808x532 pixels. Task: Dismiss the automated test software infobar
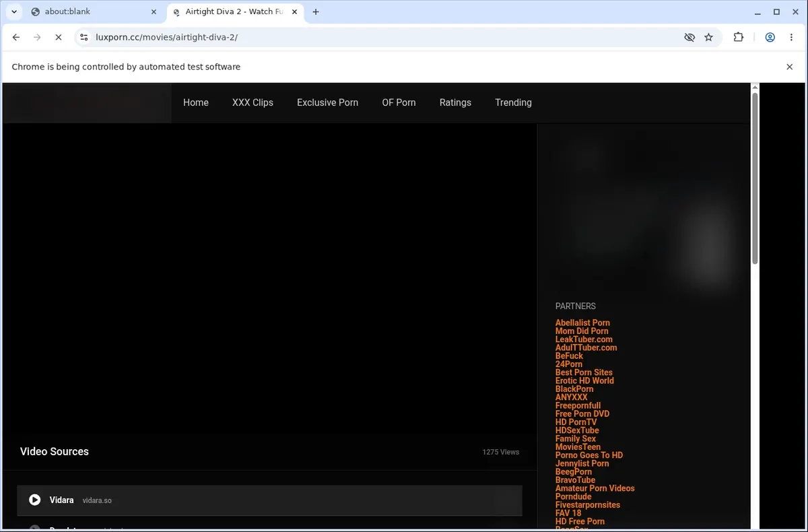click(789, 67)
